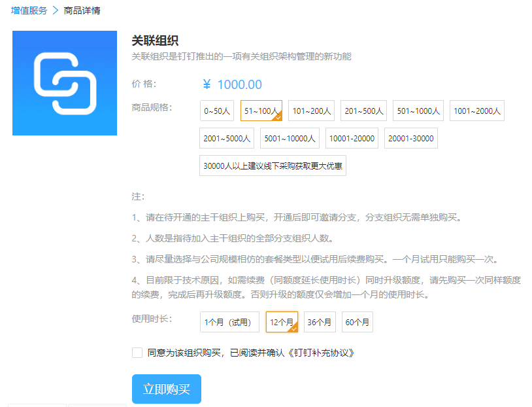Screen dimensions: 532x407
Task: Select the 201~500人 specification
Action: [364, 111]
